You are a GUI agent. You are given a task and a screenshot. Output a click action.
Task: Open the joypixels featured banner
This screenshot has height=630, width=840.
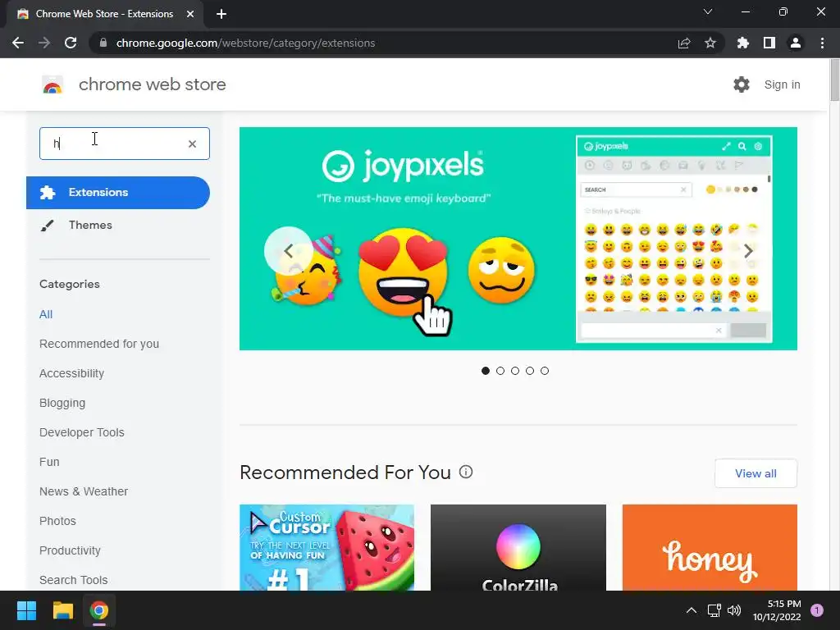tap(518, 239)
